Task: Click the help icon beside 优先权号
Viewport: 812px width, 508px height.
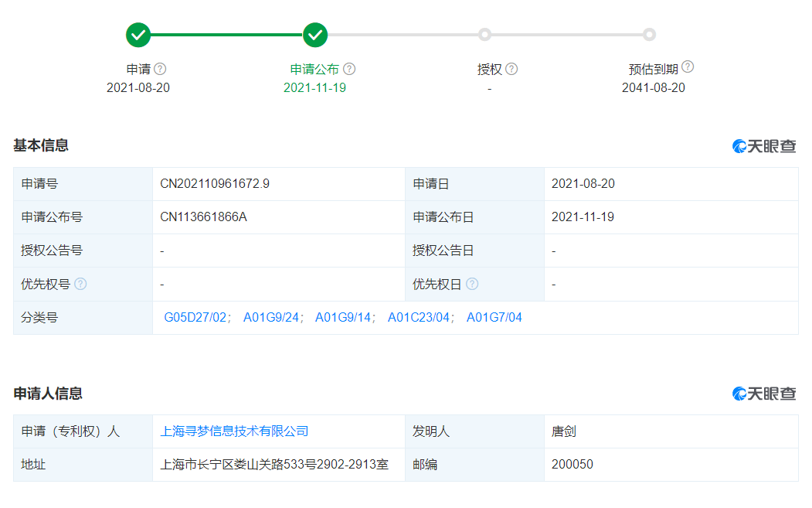Action: coord(80,284)
